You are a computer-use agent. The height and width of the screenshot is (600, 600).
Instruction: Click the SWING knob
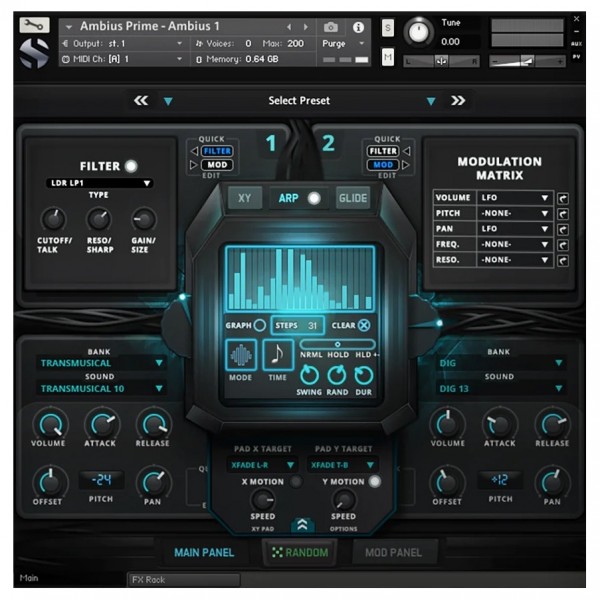pyautogui.click(x=309, y=375)
